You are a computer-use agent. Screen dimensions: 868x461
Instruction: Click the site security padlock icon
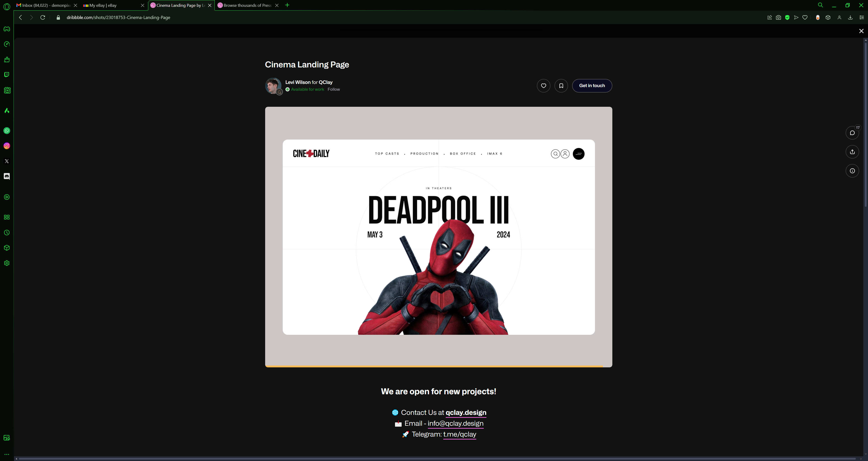tap(58, 18)
